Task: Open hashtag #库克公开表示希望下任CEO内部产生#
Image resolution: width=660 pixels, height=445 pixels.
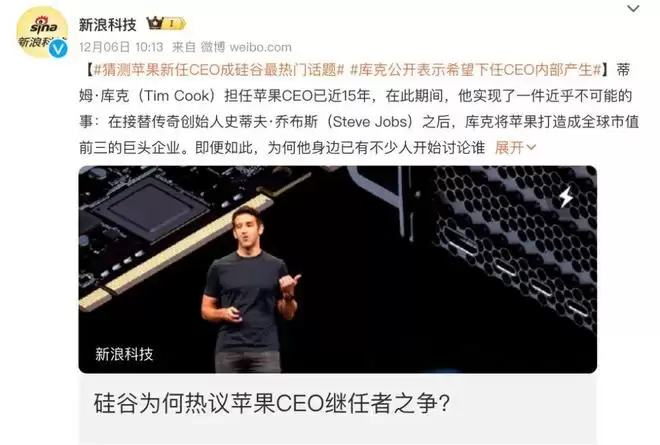Action: tap(476, 69)
